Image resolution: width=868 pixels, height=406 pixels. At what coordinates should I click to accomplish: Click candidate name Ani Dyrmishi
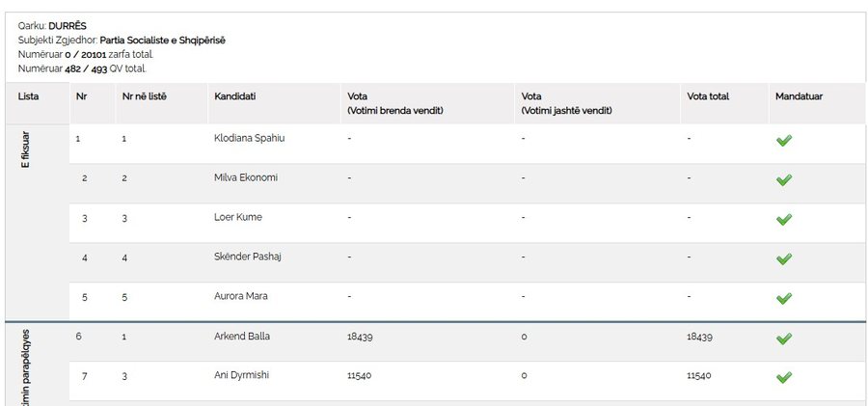point(241,375)
